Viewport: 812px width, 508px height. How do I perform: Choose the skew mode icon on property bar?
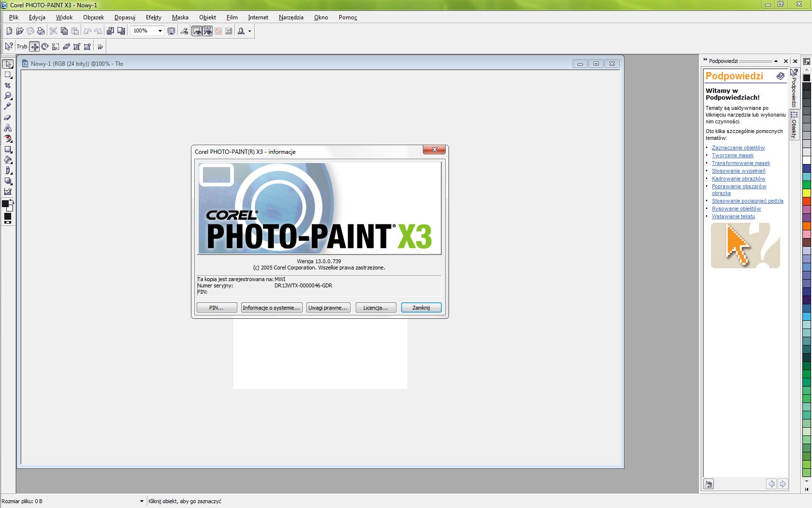(x=66, y=46)
